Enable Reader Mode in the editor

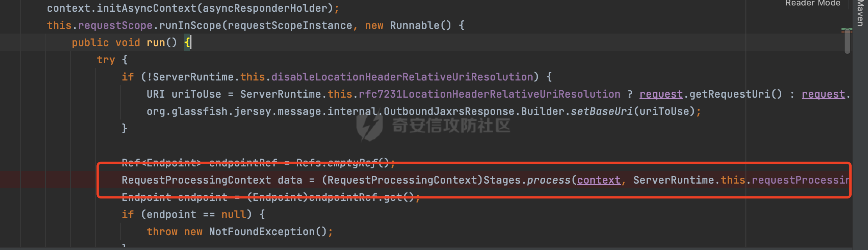(812, 4)
